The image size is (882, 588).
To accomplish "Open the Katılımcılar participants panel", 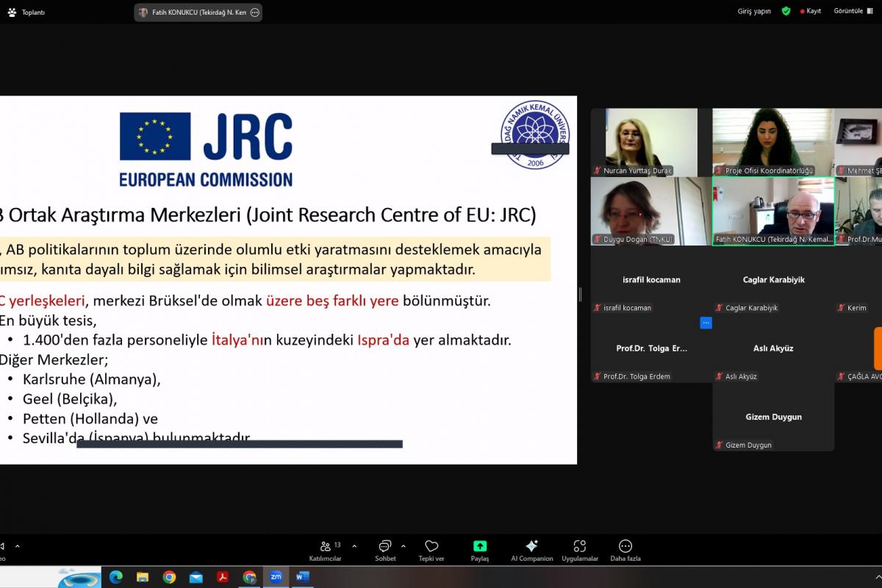I will click(325, 551).
